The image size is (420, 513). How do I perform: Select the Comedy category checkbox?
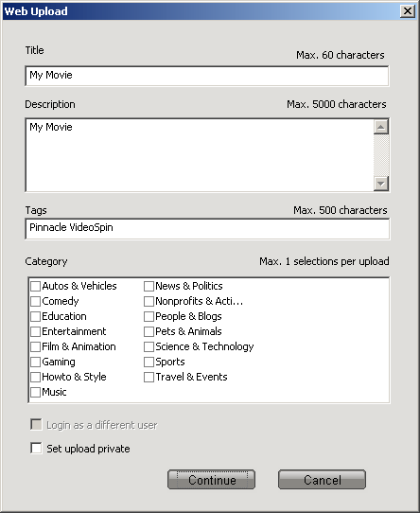click(35, 301)
